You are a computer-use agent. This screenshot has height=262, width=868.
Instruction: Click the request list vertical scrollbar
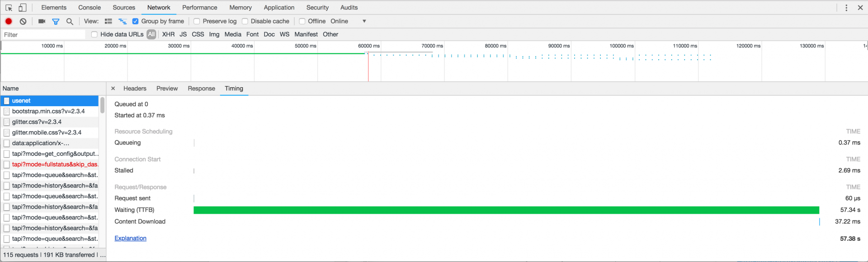103,105
